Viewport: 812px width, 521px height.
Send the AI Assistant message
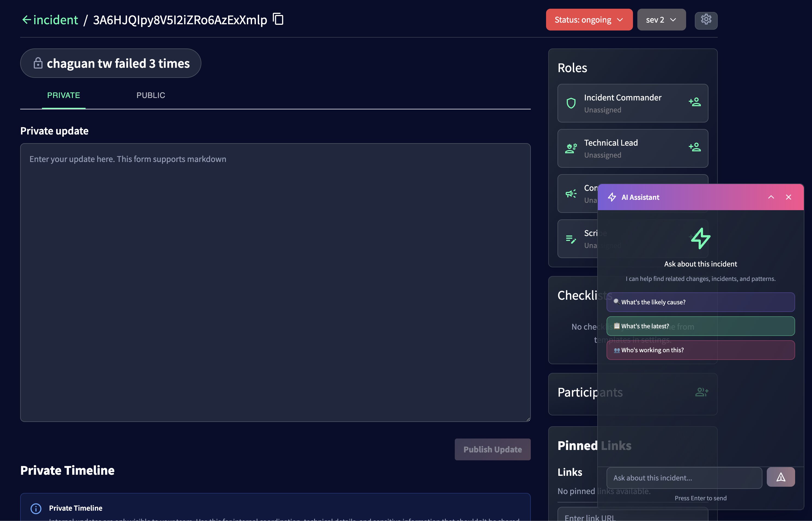781,477
